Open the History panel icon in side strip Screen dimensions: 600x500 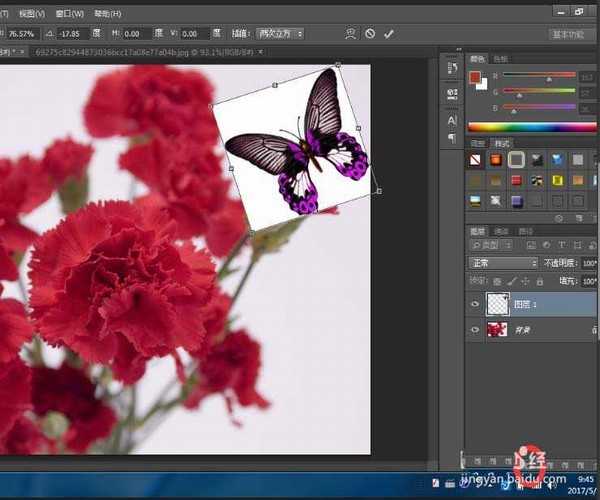coord(451,67)
